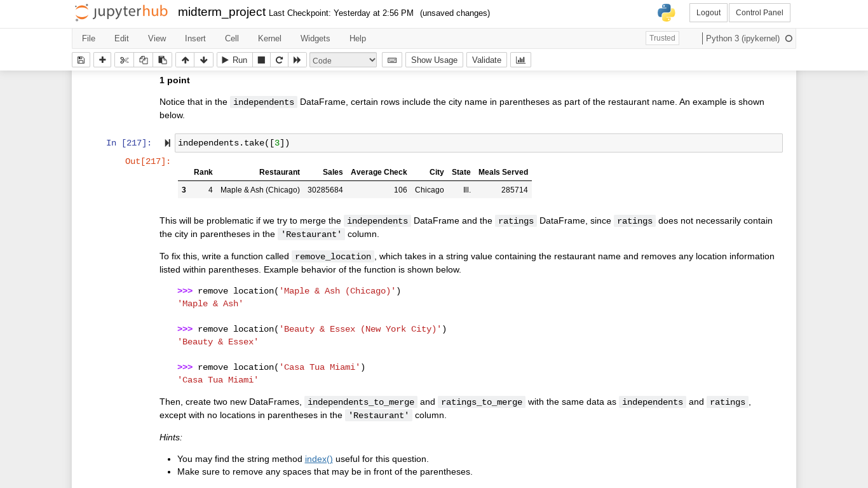
Task: Open the File menu
Action: 88,39
